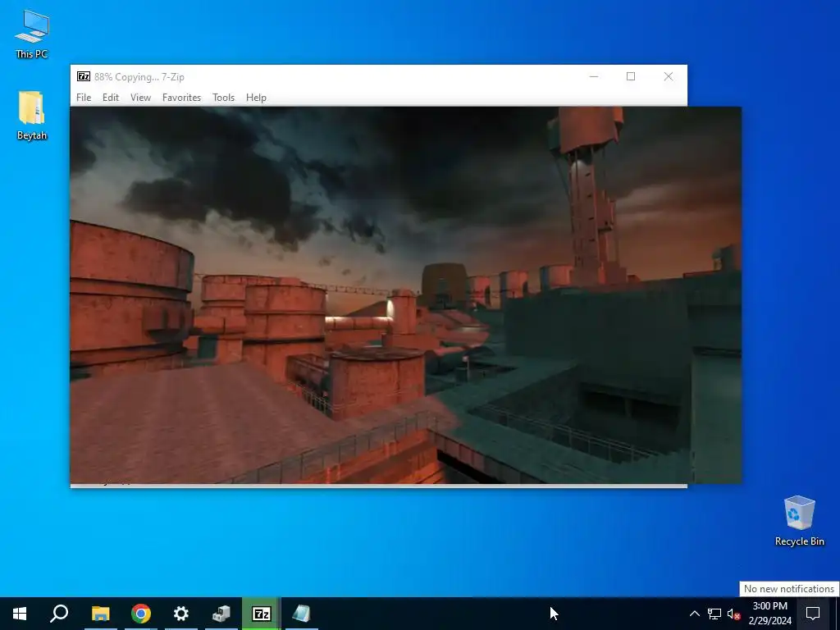Maximize the 7-Zip window
Viewport: 840px width, 630px height.
(631, 76)
